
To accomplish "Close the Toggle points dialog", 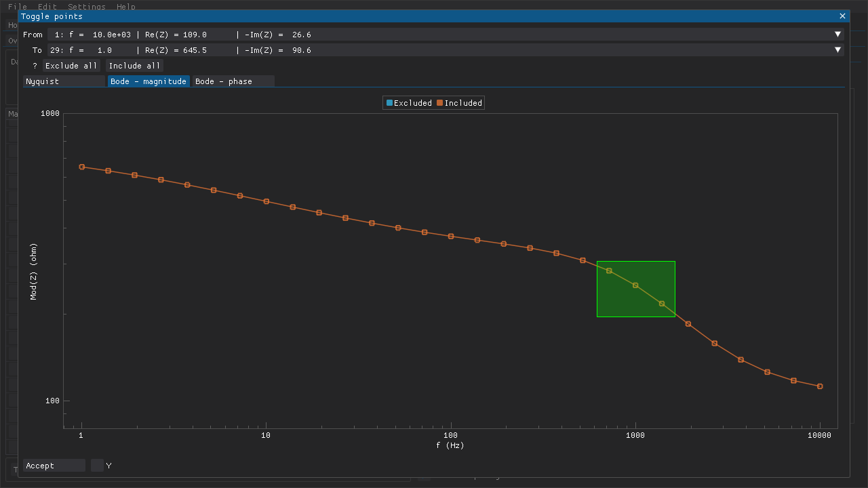I will 843,16.
